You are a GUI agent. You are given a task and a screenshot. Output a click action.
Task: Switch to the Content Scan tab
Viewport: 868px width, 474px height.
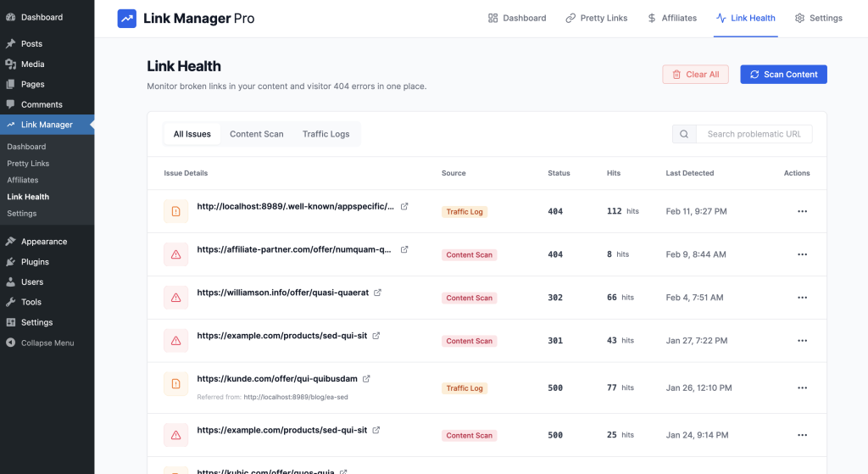click(257, 134)
